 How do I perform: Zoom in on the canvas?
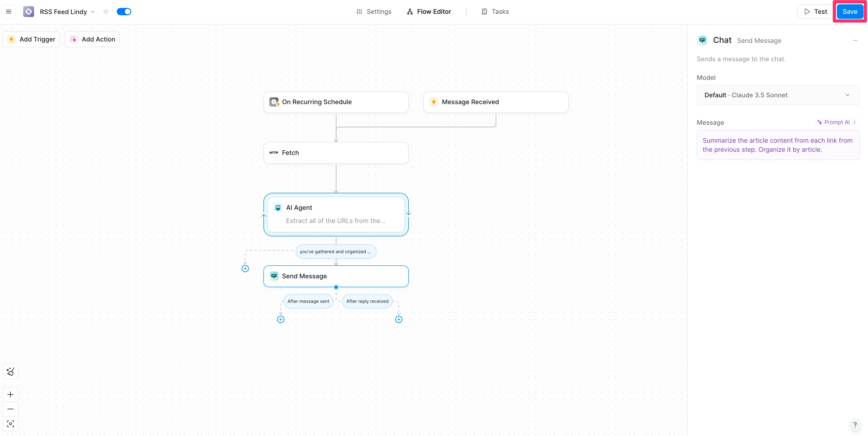click(x=10, y=394)
